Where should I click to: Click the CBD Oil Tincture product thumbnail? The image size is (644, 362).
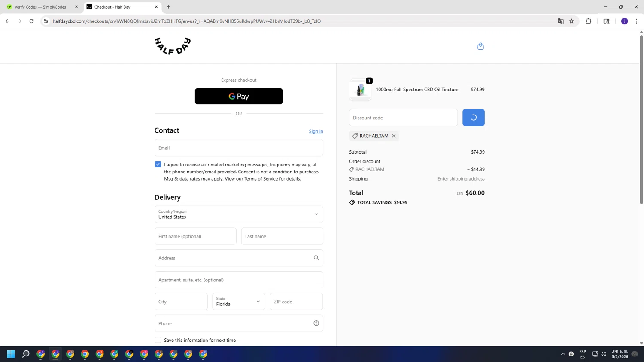click(360, 90)
